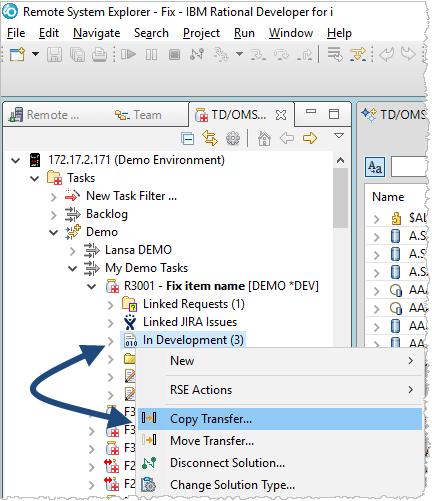Image resolution: width=432 pixels, height=501 pixels.
Task: Expand the Linked Requests (1) node
Action: point(111,305)
